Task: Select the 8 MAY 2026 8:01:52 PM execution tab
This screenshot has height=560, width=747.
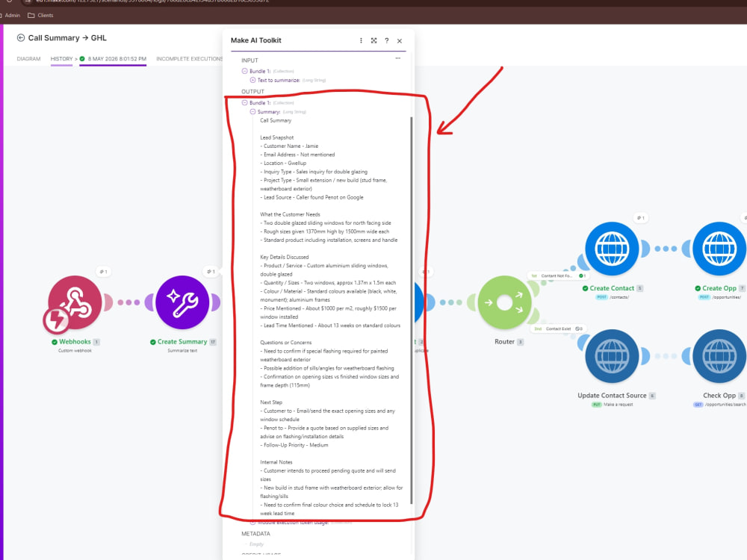Action: tap(113, 59)
